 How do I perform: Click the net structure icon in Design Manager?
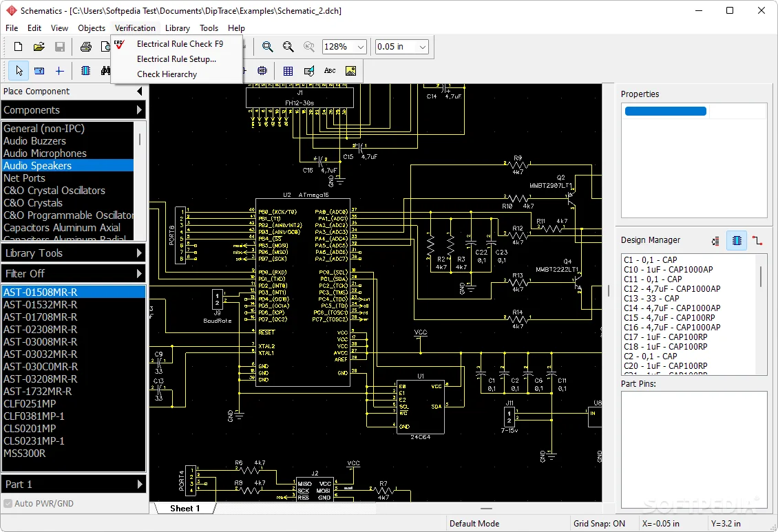757,240
